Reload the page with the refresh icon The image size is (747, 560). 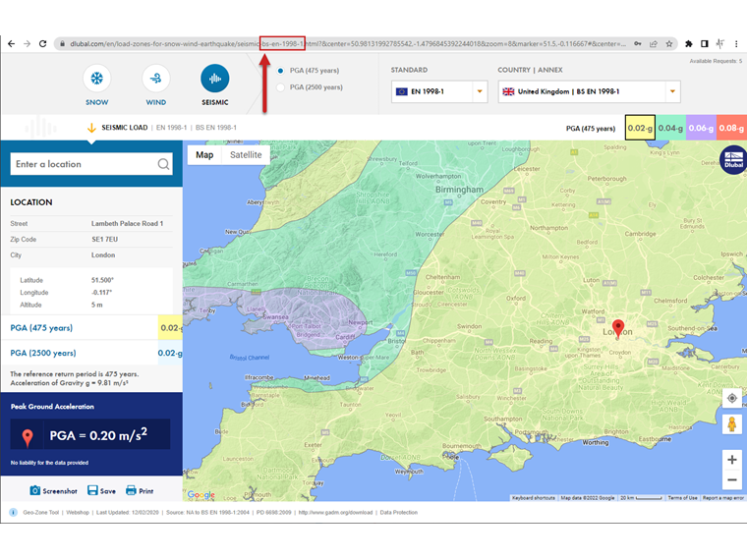click(x=43, y=44)
